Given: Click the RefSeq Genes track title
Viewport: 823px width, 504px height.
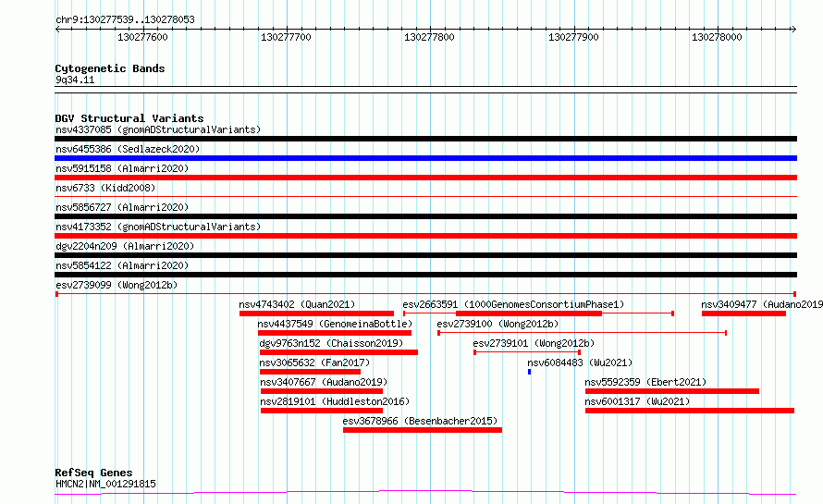Looking at the screenshot, I should point(93,473).
